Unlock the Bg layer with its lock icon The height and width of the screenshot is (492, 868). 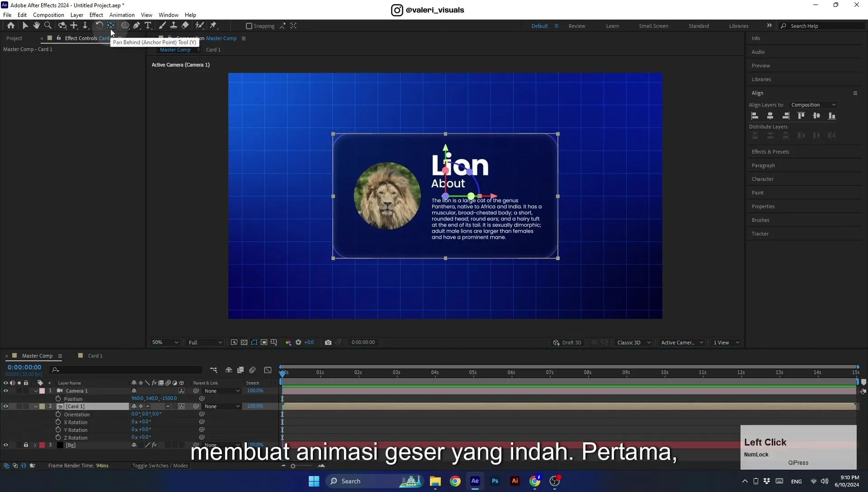(26, 445)
